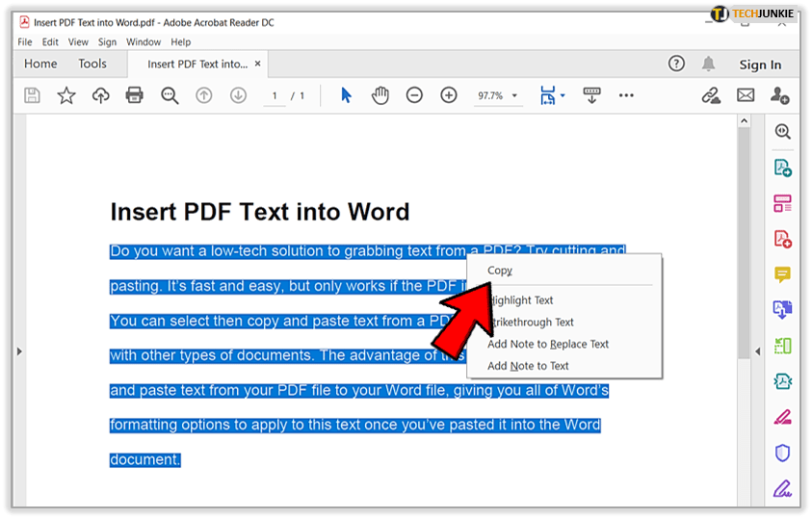Expand the left navigation pane arrow
The width and height of the screenshot is (812, 519).
click(18, 351)
